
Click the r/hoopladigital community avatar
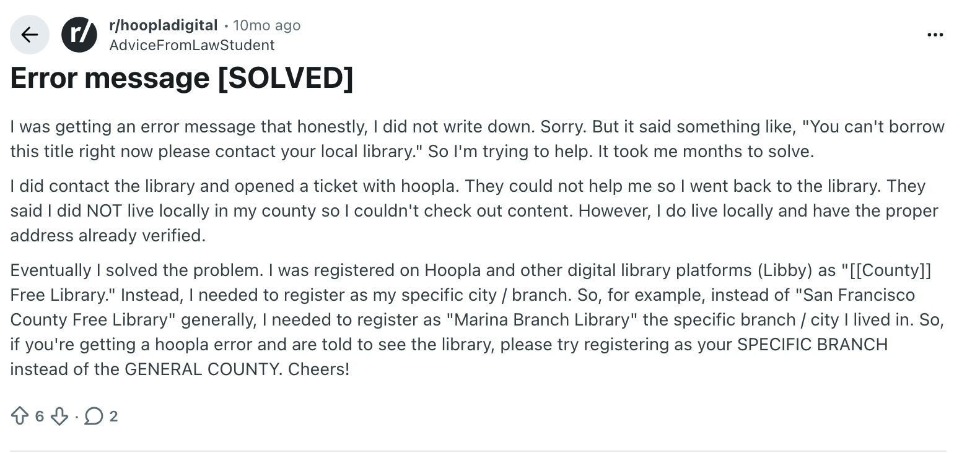pyautogui.click(x=80, y=34)
